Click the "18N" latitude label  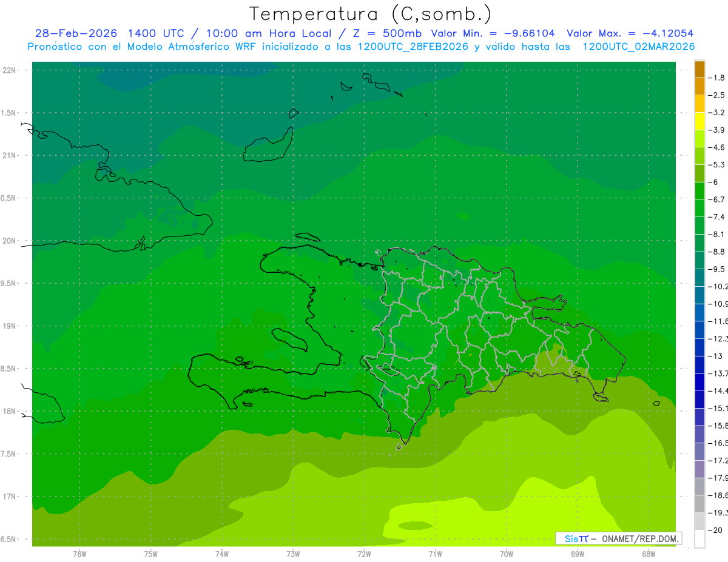pyautogui.click(x=9, y=411)
